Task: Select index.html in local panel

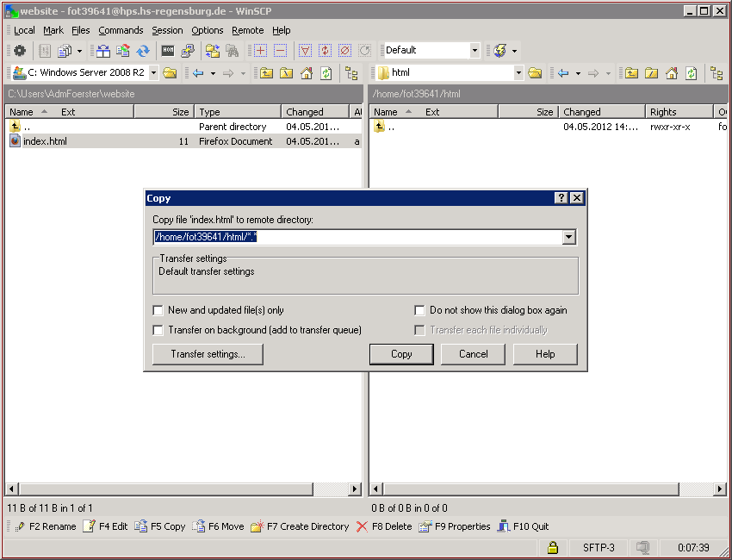Action: [45, 141]
